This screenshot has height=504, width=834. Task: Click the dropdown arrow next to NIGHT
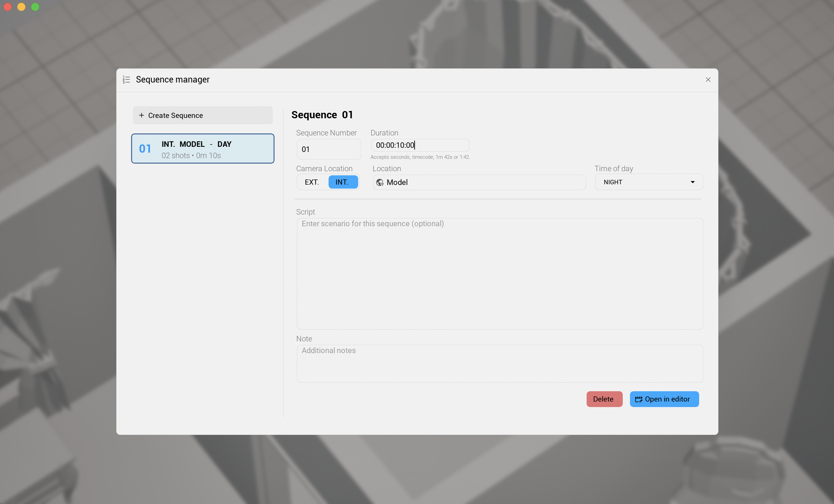[693, 182]
